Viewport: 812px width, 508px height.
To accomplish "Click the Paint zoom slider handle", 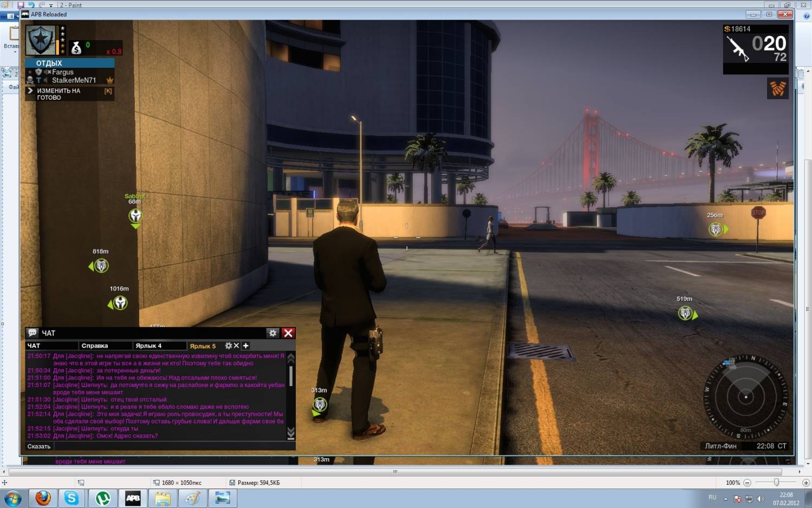I will tap(776, 483).
